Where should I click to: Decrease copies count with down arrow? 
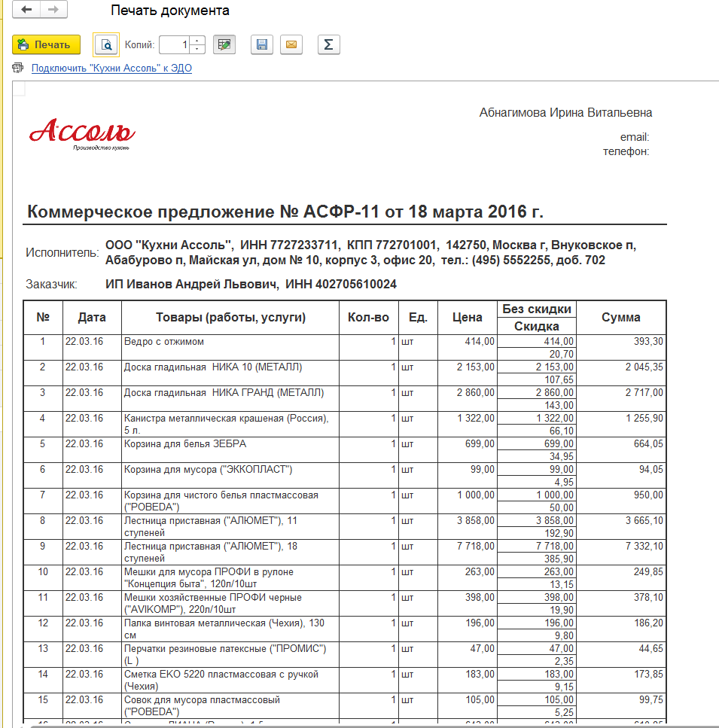[197, 50]
